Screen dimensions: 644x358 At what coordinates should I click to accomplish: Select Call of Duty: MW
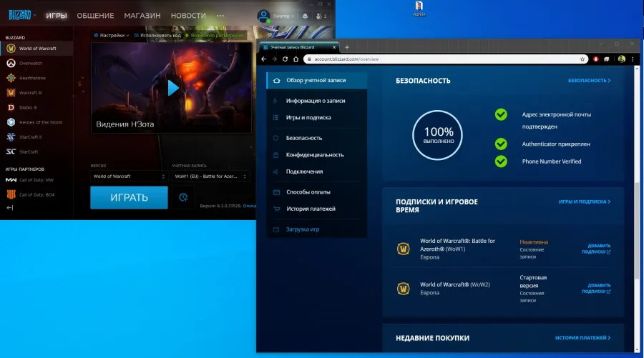click(37, 180)
